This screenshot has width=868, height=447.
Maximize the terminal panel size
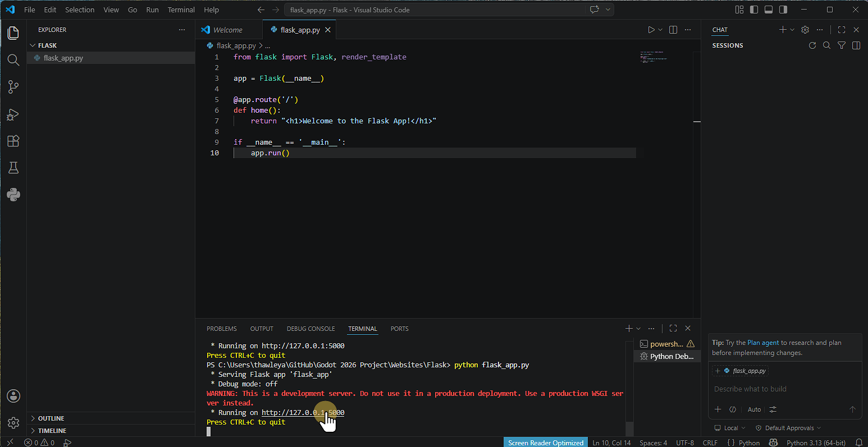coord(673,329)
